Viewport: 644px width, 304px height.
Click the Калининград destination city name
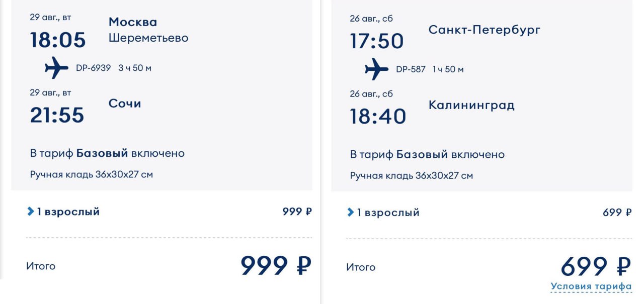[471, 105]
